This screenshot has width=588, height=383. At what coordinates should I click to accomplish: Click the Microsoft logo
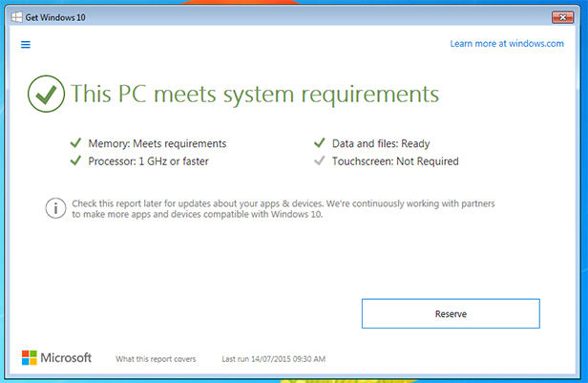pyautogui.click(x=56, y=358)
